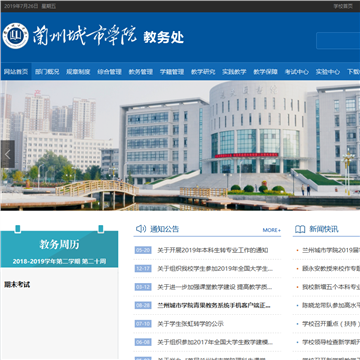Click the 05-20 date badge

click(x=143, y=250)
